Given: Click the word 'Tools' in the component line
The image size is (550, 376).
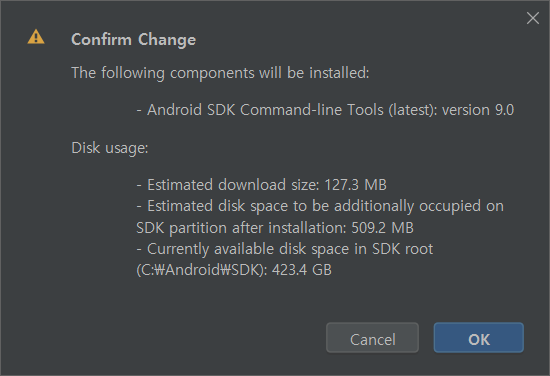Looking at the screenshot, I should 365,110.
